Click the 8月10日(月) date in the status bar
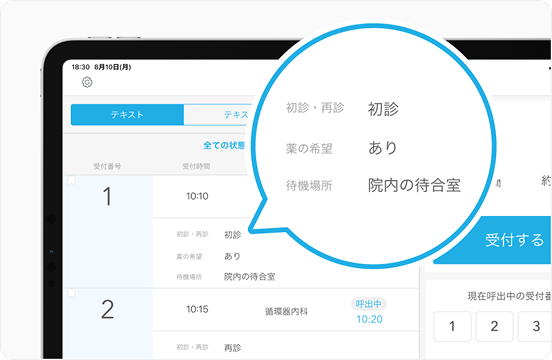This screenshot has height=360, width=552. (113, 67)
